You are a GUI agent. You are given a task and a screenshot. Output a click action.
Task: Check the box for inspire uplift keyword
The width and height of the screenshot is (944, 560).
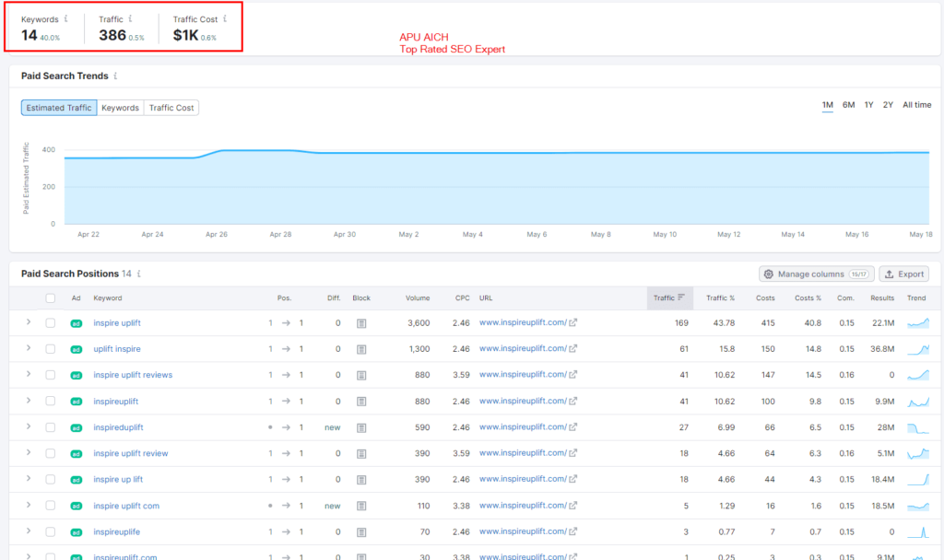tap(51, 323)
